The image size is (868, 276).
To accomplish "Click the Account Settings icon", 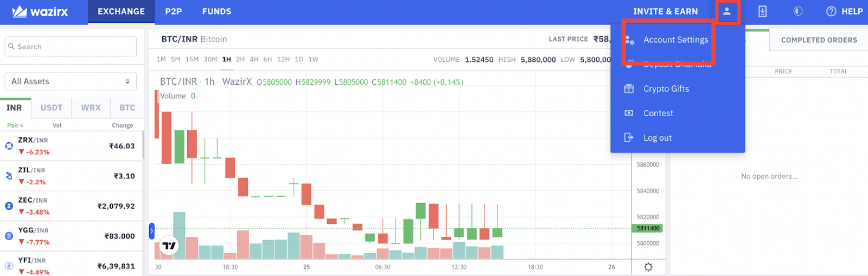I will pyautogui.click(x=629, y=40).
